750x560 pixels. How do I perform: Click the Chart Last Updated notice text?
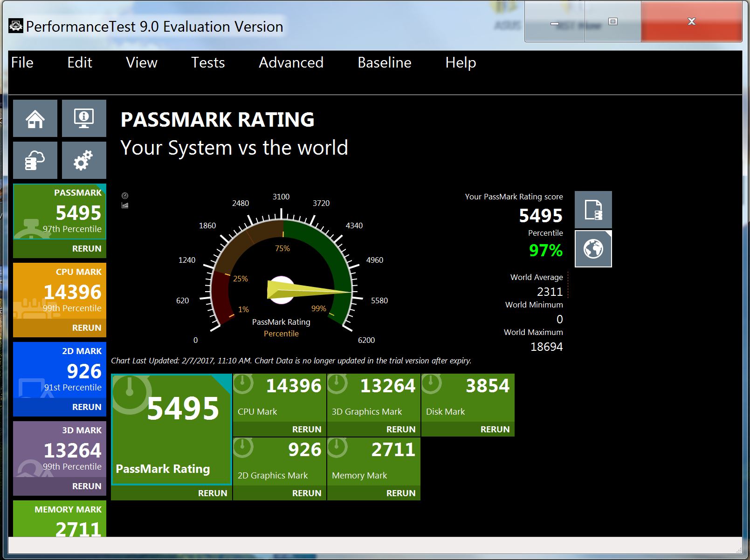291,361
